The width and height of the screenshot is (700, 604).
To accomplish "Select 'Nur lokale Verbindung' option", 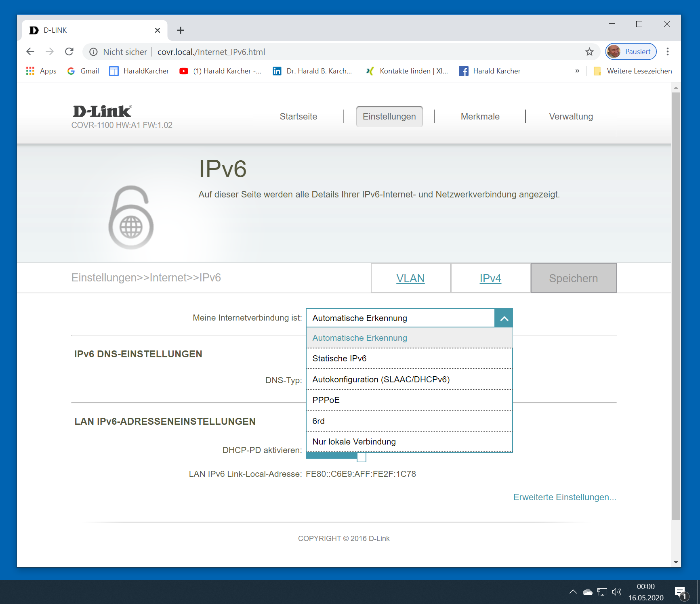I will (409, 442).
